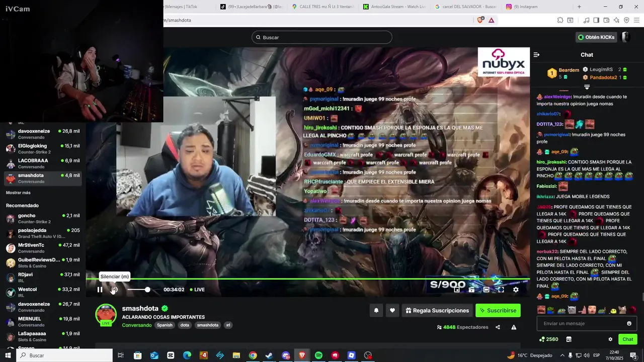Click the green Chat send button
644x362 pixels.
[627, 339]
